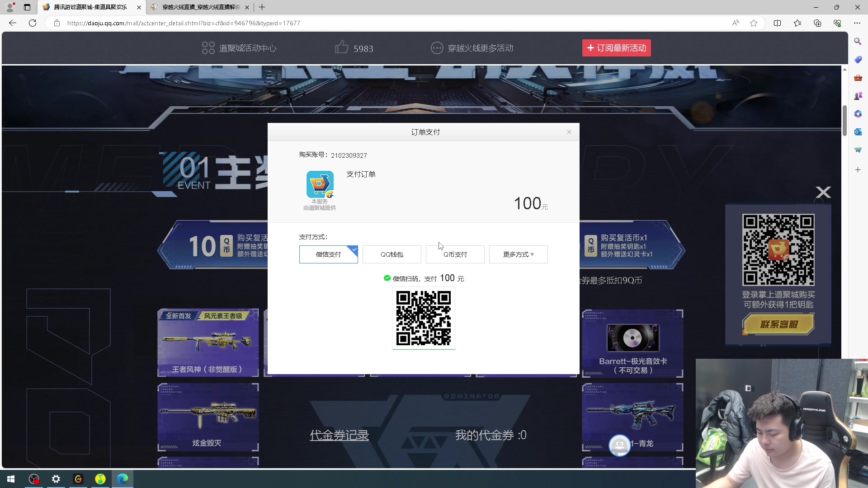Open the 代金券记录 voucher record link
The width and height of the screenshot is (868, 488).
[x=339, y=435]
